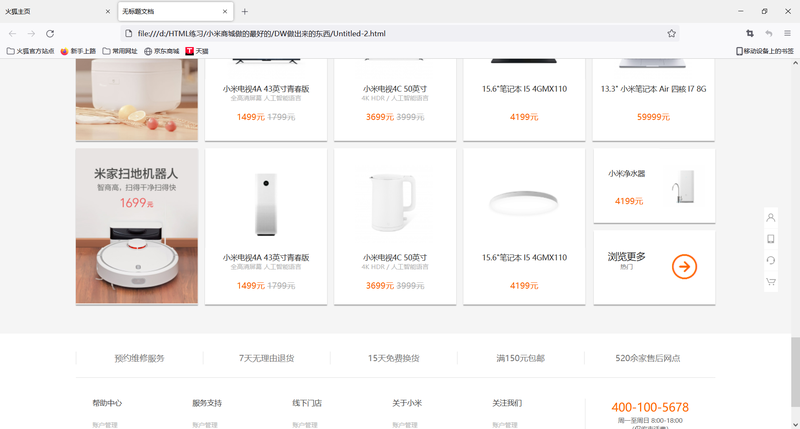
Task: Click the 4199元 price under 小米净水器
Action: pos(629,201)
